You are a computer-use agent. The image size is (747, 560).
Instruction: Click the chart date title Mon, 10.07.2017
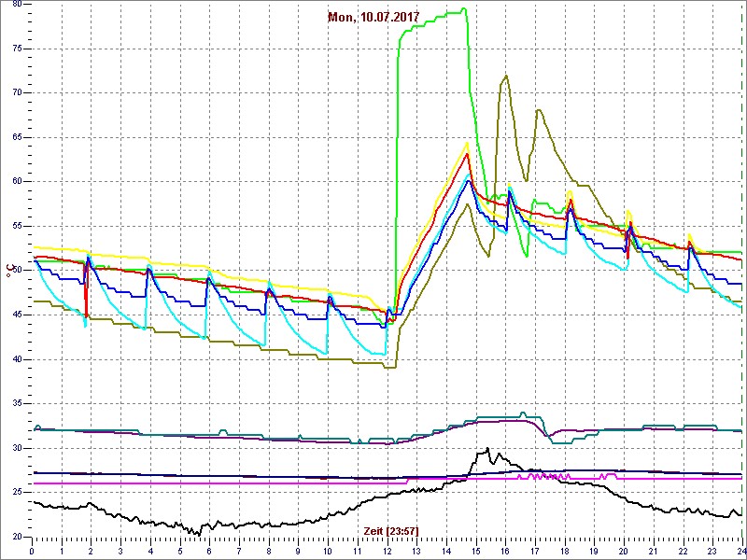(373, 17)
